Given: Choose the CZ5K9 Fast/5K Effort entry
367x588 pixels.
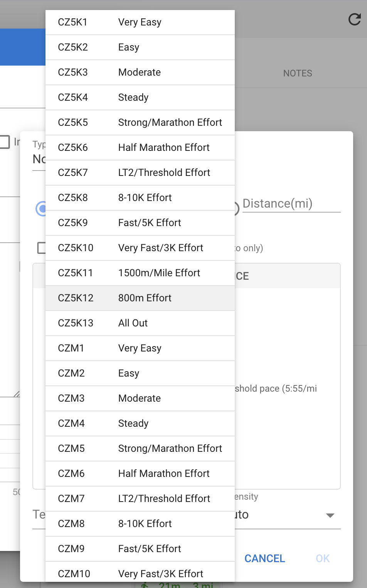Looking at the screenshot, I should tap(140, 223).
